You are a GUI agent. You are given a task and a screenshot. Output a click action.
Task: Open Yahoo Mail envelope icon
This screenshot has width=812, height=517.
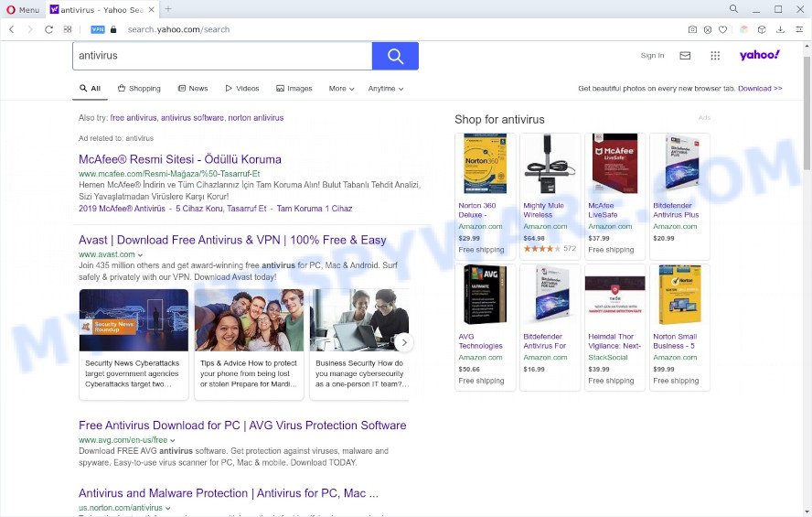coord(685,56)
